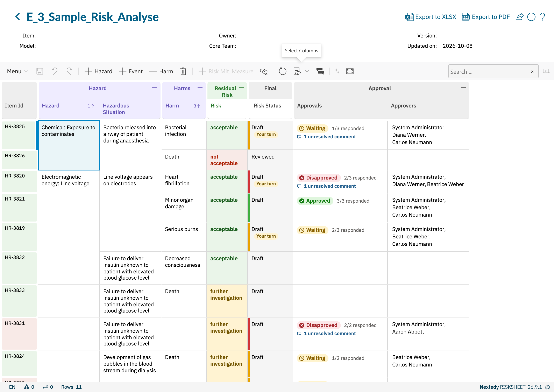The width and height of the screenshot is (554, 392).
Task: Click Export to XLSX text link
Action: pyautogui.click(x=435, y=17)
